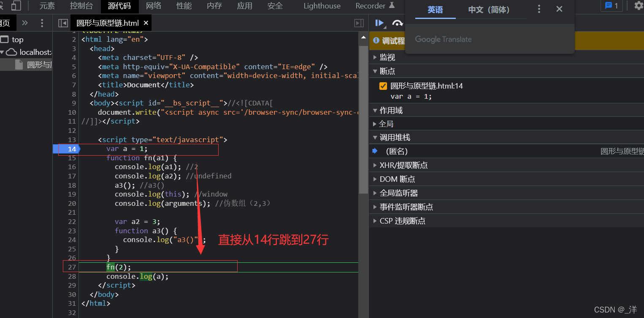The height and width of the screenshot is (318, 644).
Task: Set a breakpoint on line 24
Action: [x=71, y=240]
